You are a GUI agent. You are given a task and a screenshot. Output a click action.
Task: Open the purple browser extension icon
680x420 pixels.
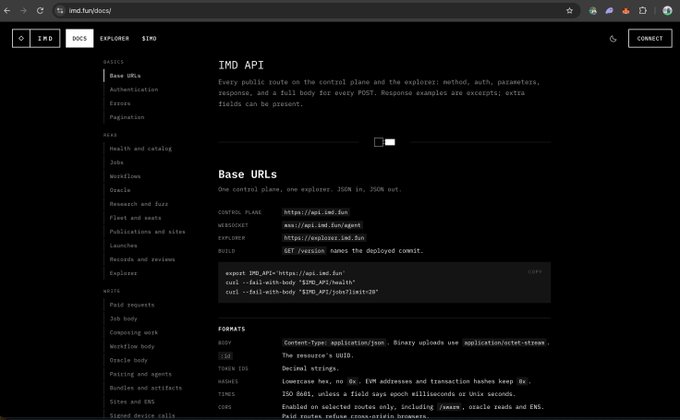609,10
